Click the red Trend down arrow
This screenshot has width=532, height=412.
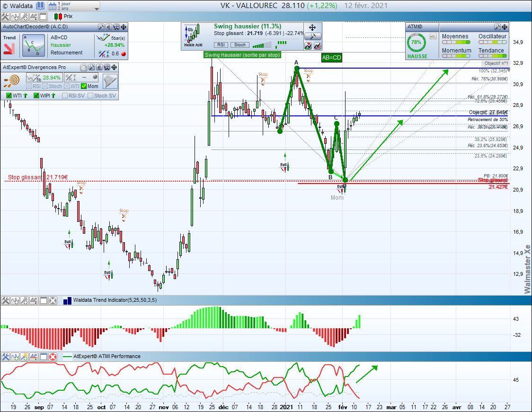point(9,49)
